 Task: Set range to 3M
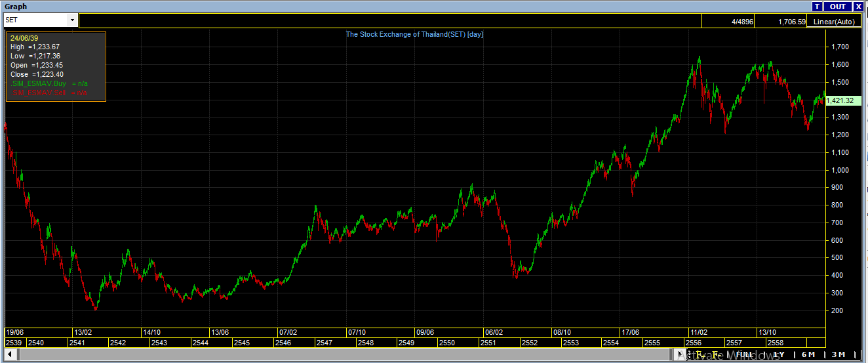tap(838, 355)
